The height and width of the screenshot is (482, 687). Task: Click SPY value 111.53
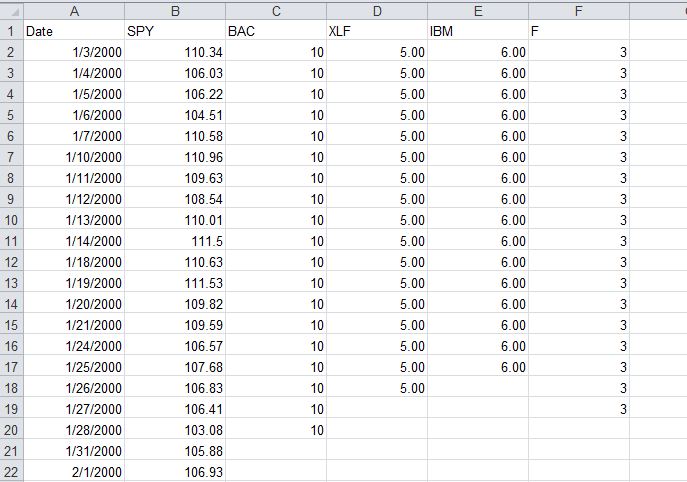click(x=175, y=283)
